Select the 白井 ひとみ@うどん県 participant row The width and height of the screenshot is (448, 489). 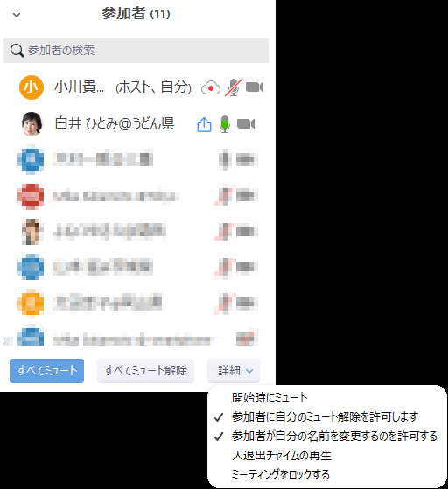136,124
